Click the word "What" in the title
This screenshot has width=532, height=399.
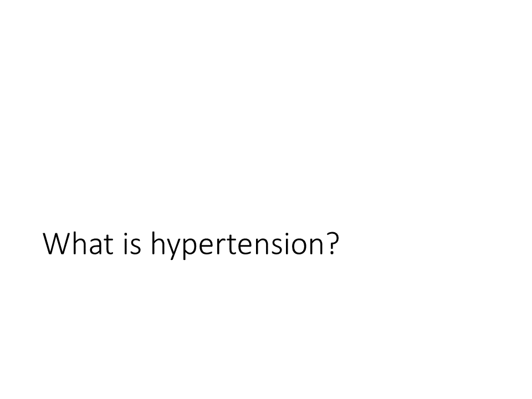click(78, 243)
